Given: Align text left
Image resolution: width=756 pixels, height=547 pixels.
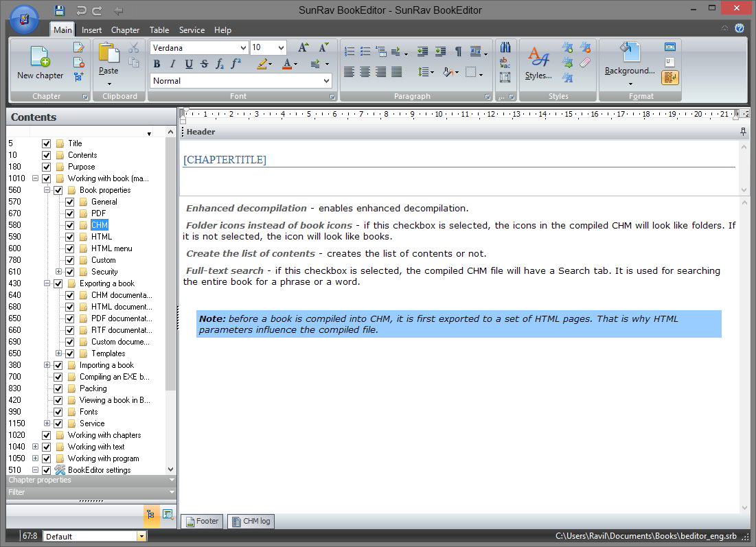Looking at the screenshot, I should 349,72.
